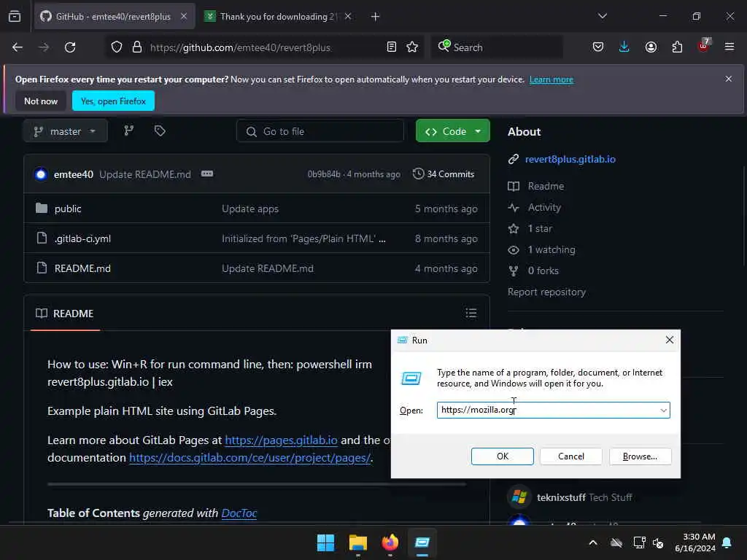Close the Thank you for downloading tab

coord(348,17)
